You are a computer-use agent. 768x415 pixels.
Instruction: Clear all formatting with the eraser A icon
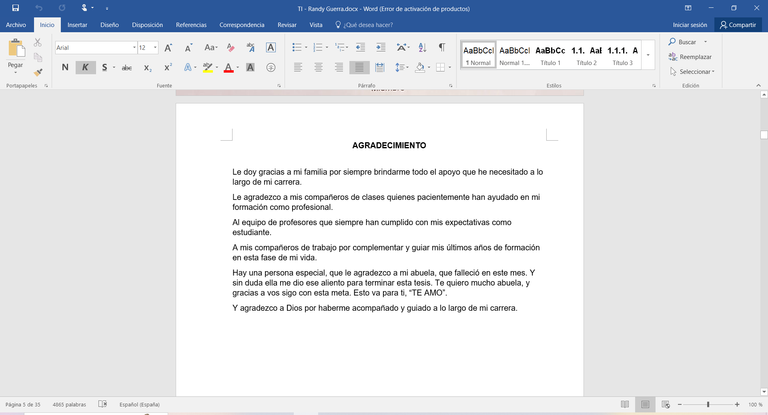click(x=230, y=48)
